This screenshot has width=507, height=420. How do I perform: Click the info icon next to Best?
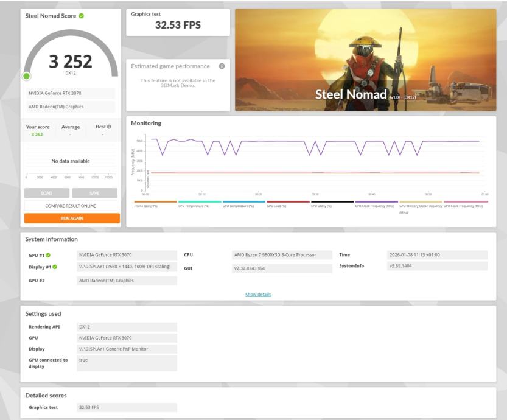[x=110, y=127]
